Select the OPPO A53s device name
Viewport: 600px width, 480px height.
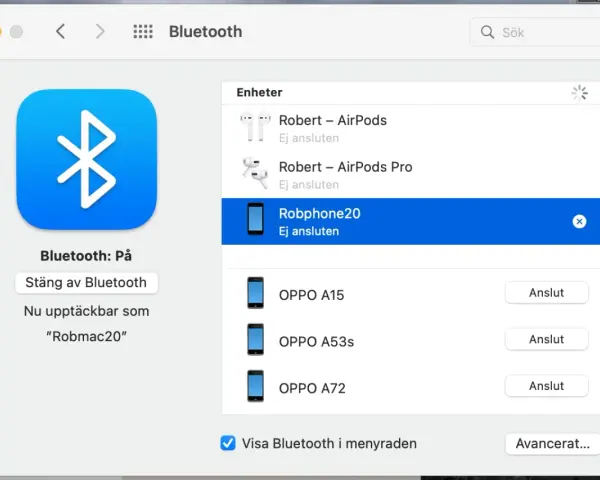[316, 342]
